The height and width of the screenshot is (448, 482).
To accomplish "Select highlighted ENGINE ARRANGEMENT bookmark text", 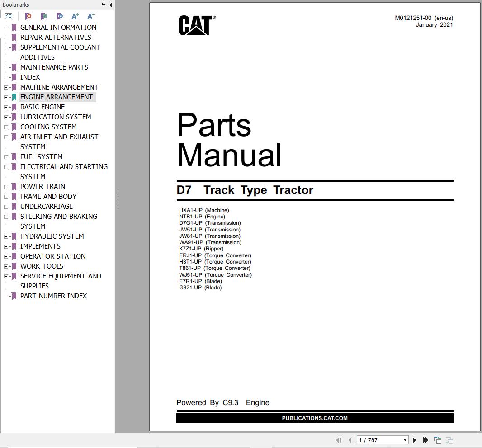I will pyautogui.click(x=56, y=97).
